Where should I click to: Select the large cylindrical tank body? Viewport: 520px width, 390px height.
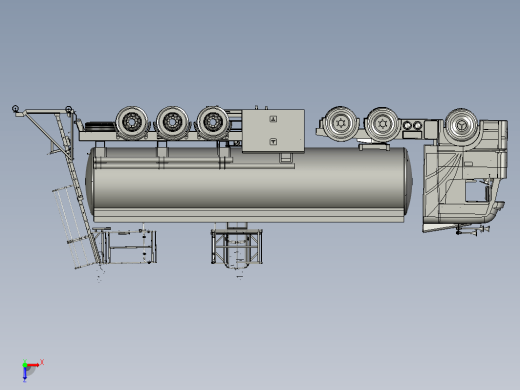click(249, 185)
